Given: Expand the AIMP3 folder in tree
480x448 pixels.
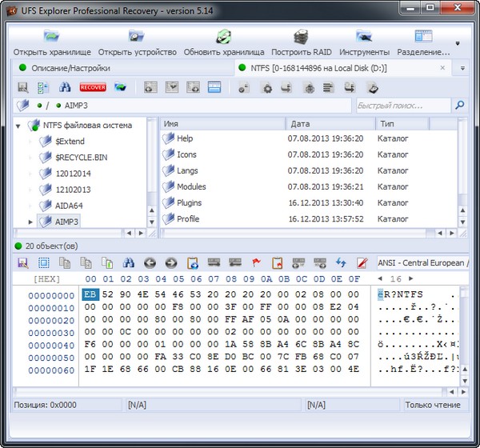Looking at the screenshot, I should pos(31,222).
